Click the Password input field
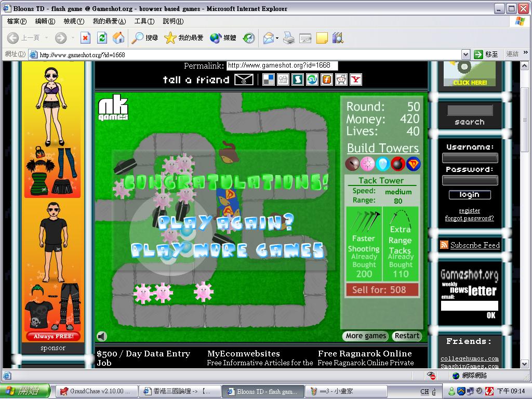The width and height of the screenshot is (532, 399). pos(470,180)
